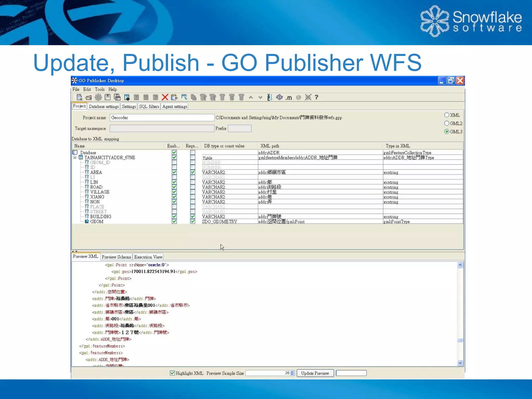Screen dimensions: 532x399
Task: Click the move up arrow icon
Action: click(251, 97)
